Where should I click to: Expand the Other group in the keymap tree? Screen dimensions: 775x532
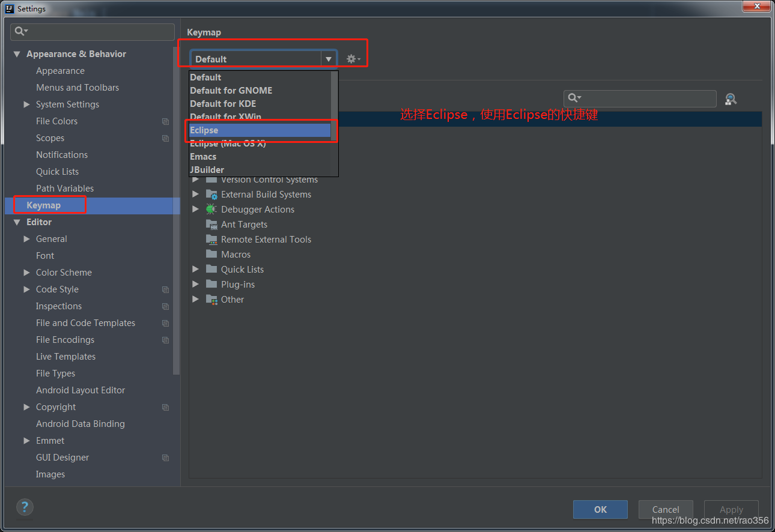195,299
